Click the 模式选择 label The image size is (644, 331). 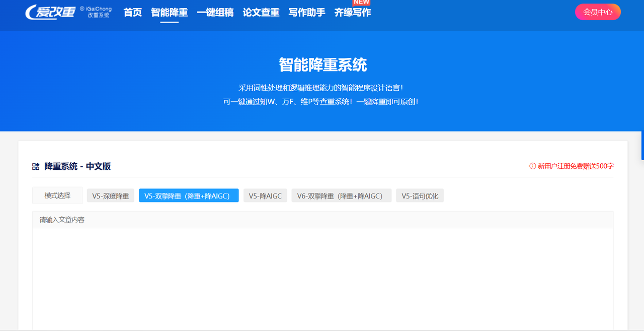pyautogui.click(x=57, y=195)
